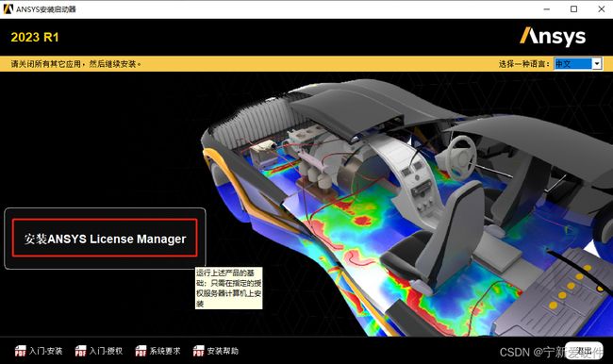613x364 pixels.
Task: Minimize the ANSYS installer window
Action: click(x=547, y=9)
